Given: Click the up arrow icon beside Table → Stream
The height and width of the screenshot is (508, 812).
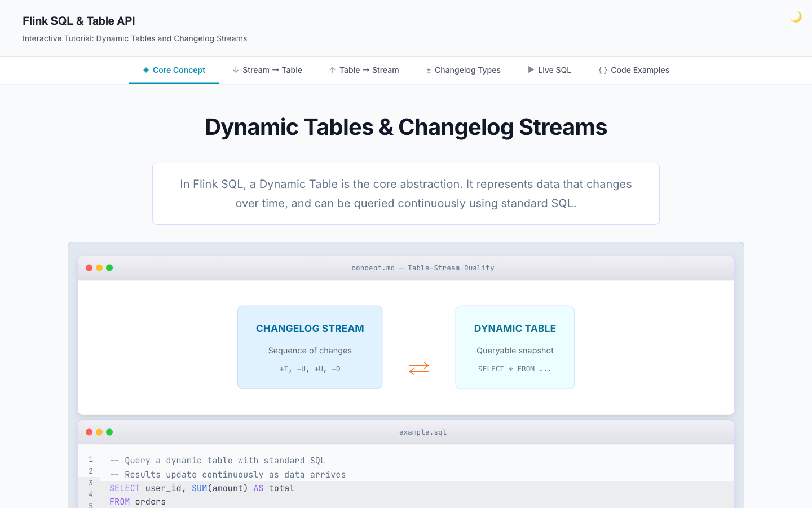Looking at the screenshot, I should [x=333, y=70].
